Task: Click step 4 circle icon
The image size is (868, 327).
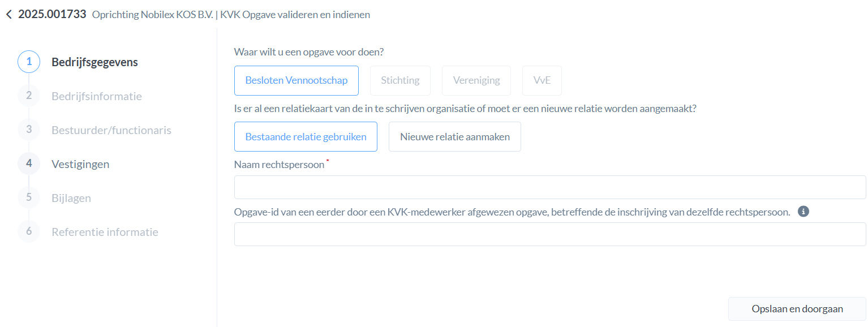Action: click(x=29, y=164)
